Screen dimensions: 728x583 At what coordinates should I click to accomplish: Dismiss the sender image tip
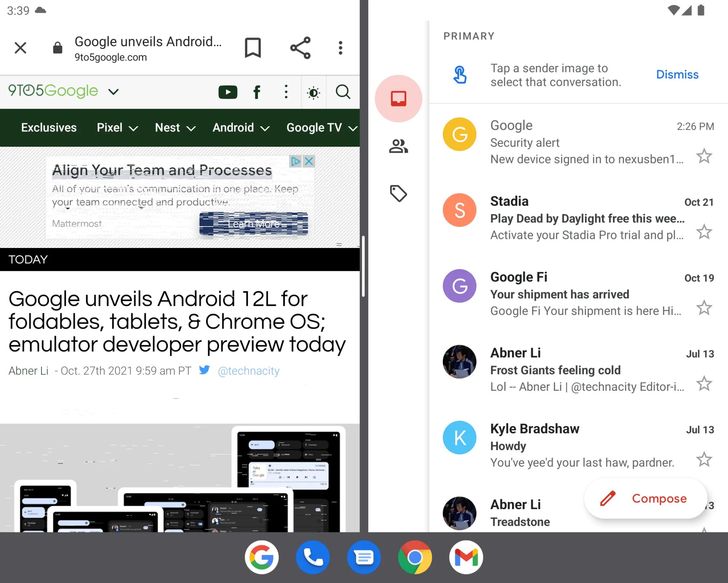[x=677, y=74]
